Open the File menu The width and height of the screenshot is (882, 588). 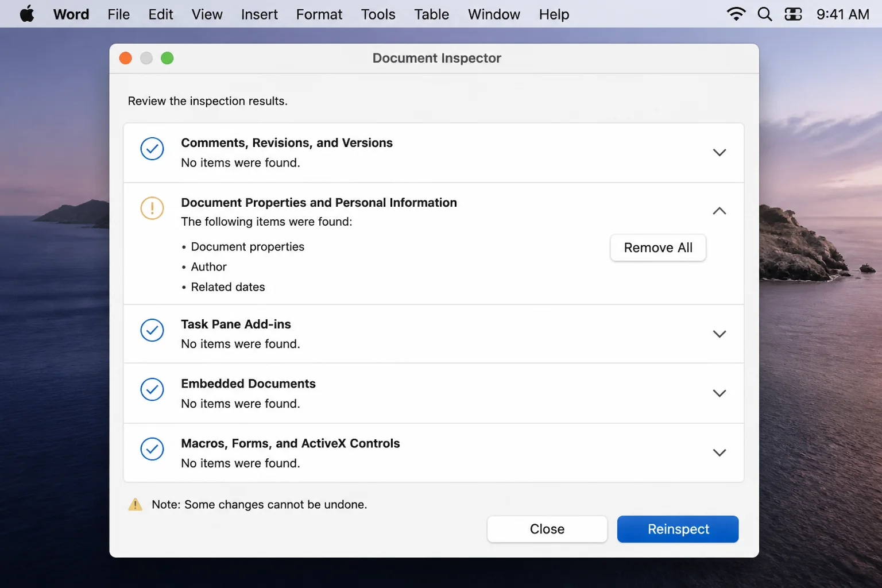(x=119, y=14)
